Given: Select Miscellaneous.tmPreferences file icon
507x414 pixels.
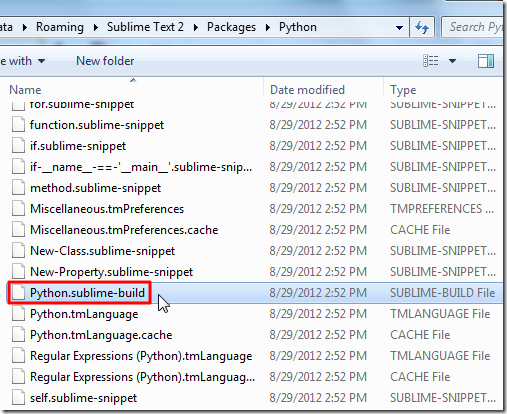Looking at the screenshot, I should [18, 209].
